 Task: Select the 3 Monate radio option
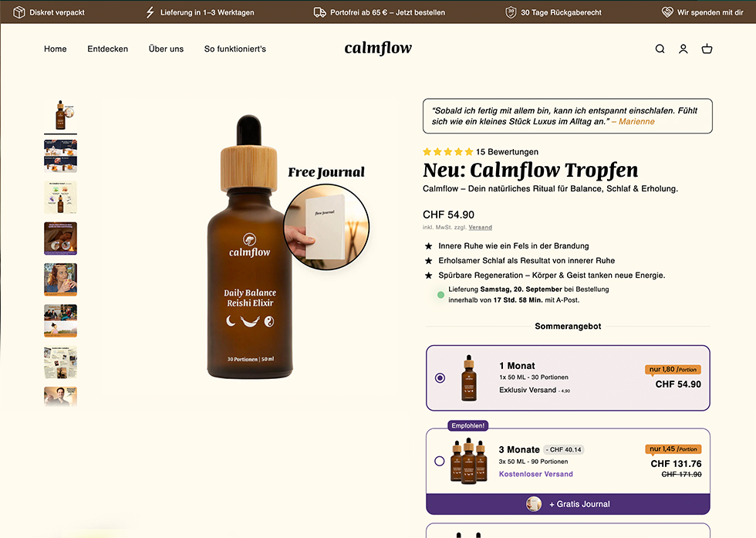pyautogui.click(x=440, y=461)
